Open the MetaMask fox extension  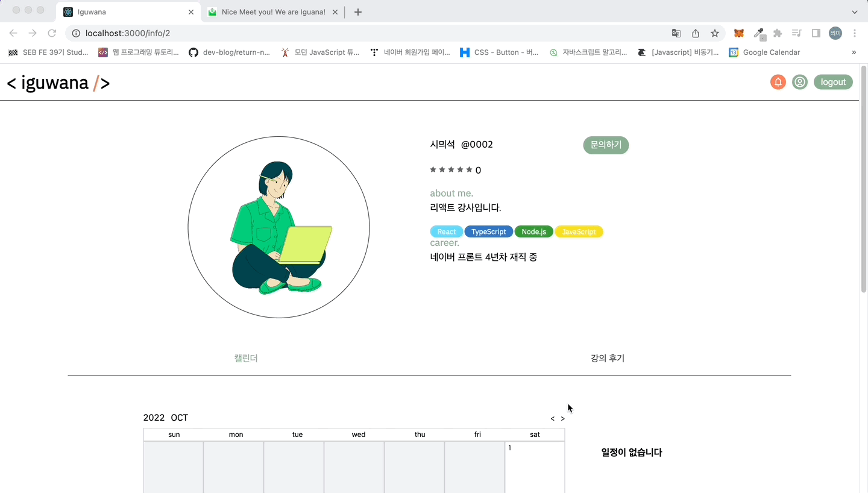pyautogui.click(x=738, y=33)
